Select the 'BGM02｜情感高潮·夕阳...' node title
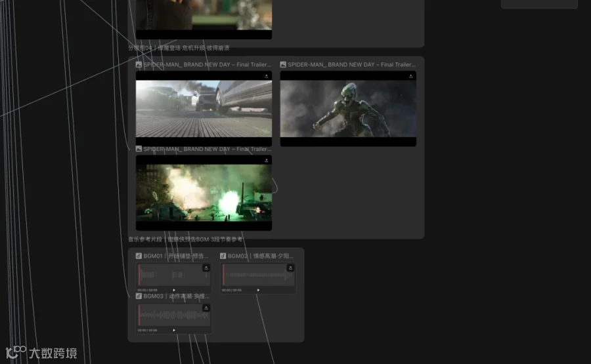The width and height of the screenshot is (591, 364). [x=261, y=256]
